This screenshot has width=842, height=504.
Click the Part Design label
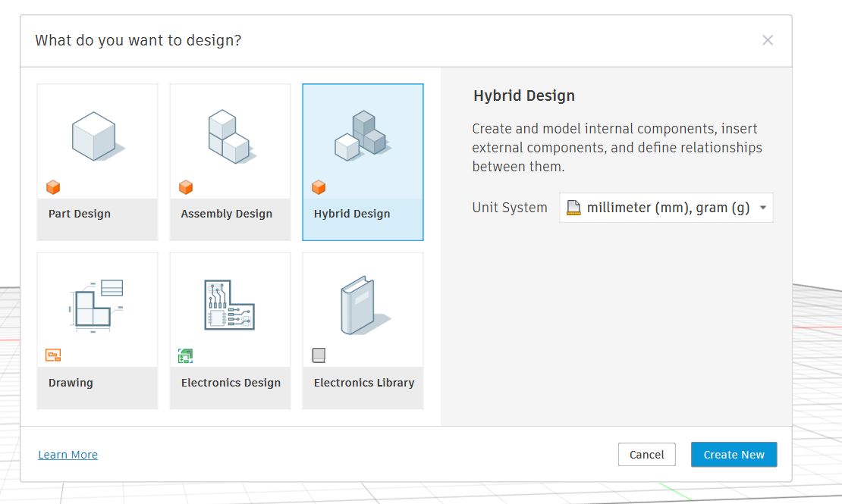point(79,213)
